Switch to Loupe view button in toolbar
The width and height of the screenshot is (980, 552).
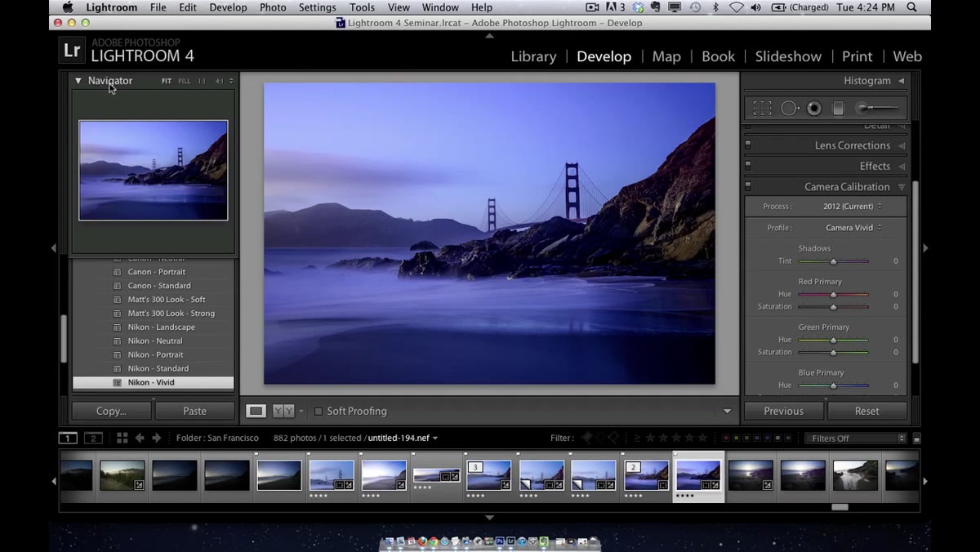256,411
